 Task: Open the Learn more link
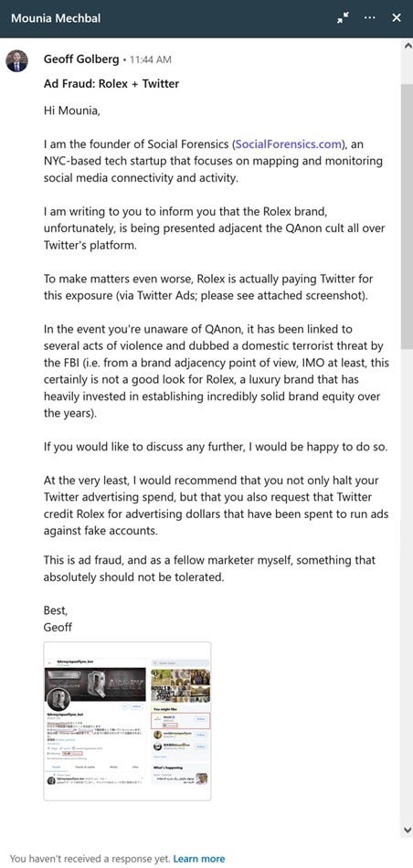pyautogui.click(x=199, y=859)
